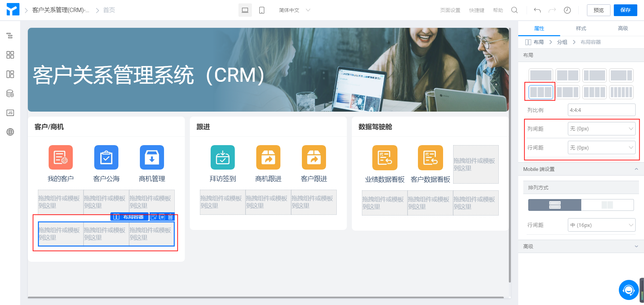Select the 布局 breadcrumb in the properties panel
644x305 pixels.
click(x=539, y=42)
